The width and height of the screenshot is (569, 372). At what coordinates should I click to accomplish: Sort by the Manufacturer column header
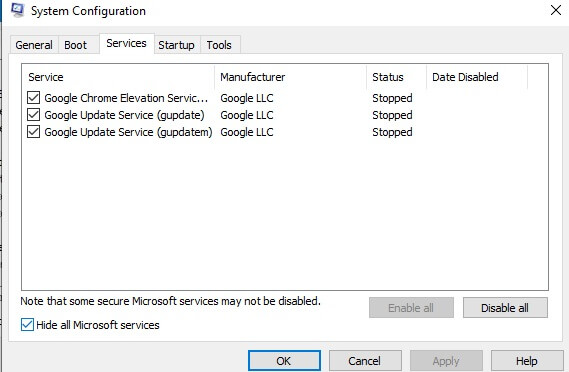coord(291,77)
